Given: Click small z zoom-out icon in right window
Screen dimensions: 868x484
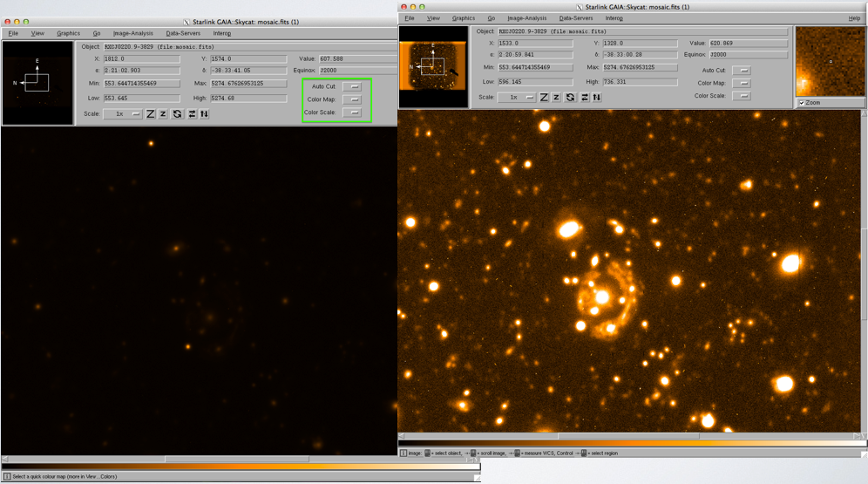Looking at the screenshot, I should tap(556, 97).
